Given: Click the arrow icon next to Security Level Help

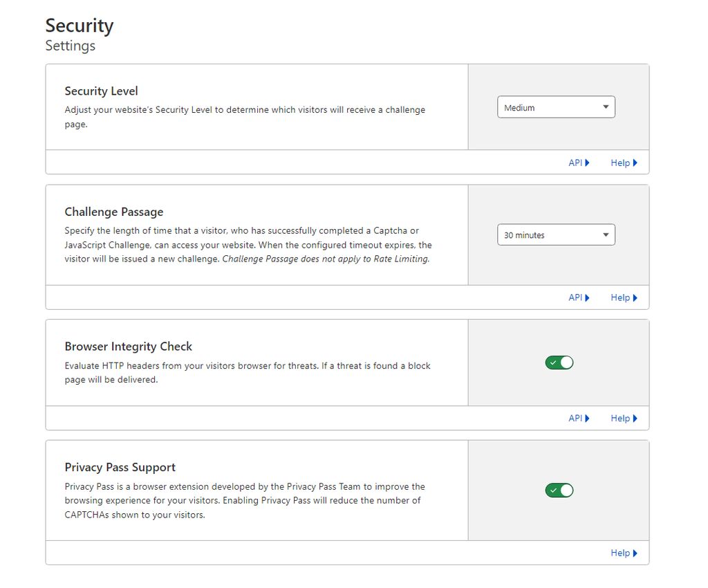Looking at the screenshot, I should 635,163.
